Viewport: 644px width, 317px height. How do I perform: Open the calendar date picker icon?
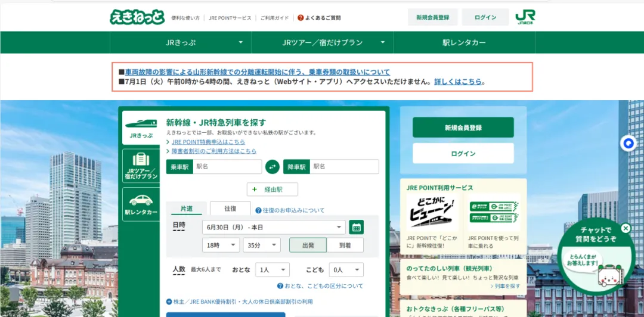coord(357,227)
